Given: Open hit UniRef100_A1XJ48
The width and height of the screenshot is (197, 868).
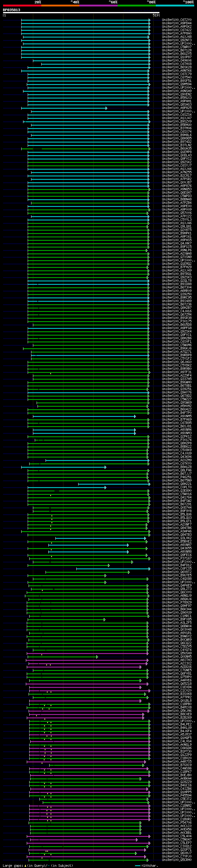Looking at the screenshot, I should tap(177, 37).
